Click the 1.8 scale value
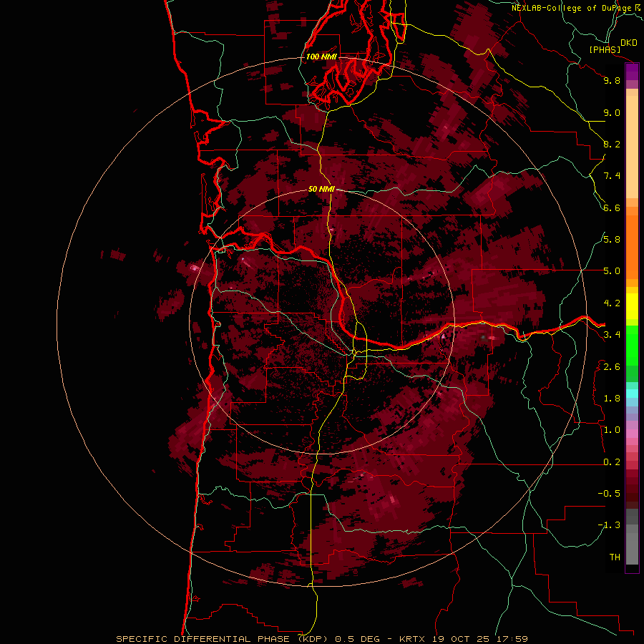 [612, 399]
